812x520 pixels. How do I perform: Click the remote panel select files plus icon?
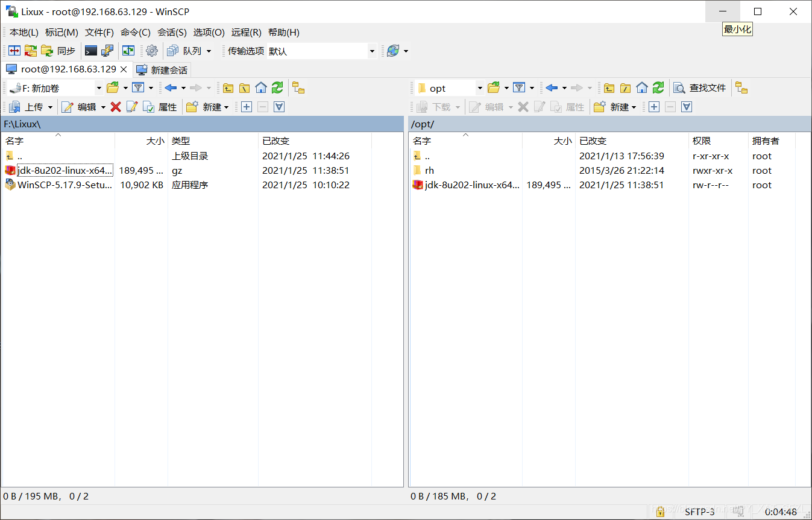[654, 107]
